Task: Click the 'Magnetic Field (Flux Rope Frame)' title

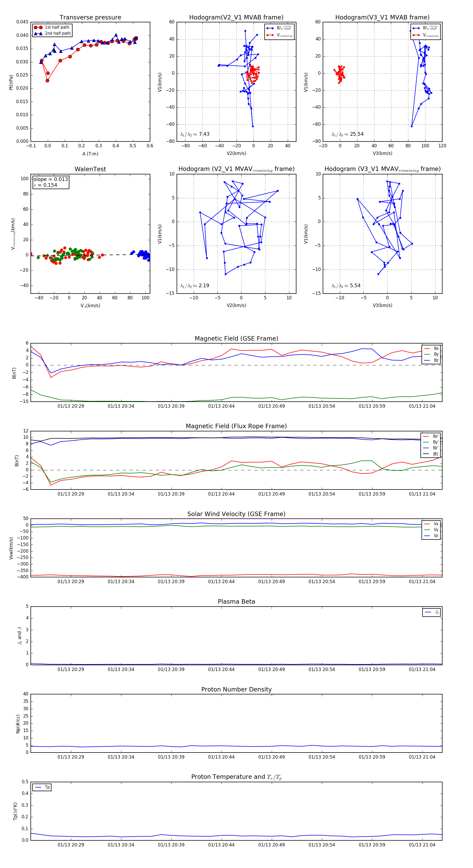Action: 236,426
